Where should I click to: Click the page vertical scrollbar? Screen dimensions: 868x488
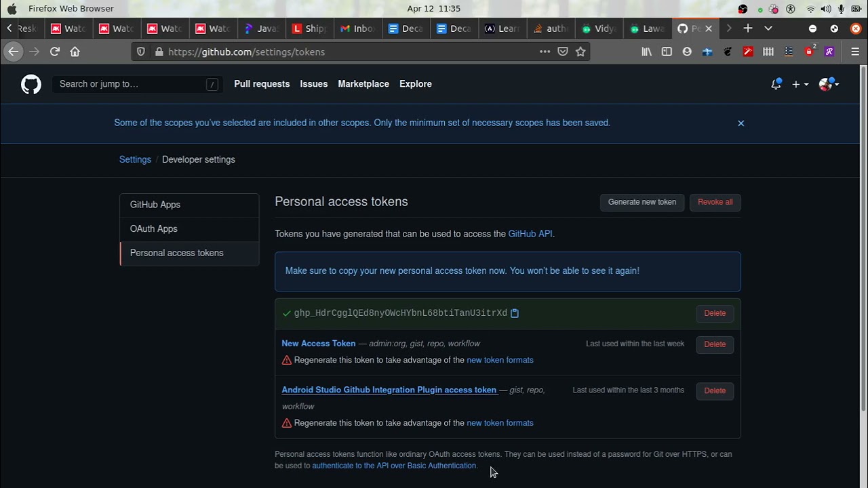pos(863,237)
